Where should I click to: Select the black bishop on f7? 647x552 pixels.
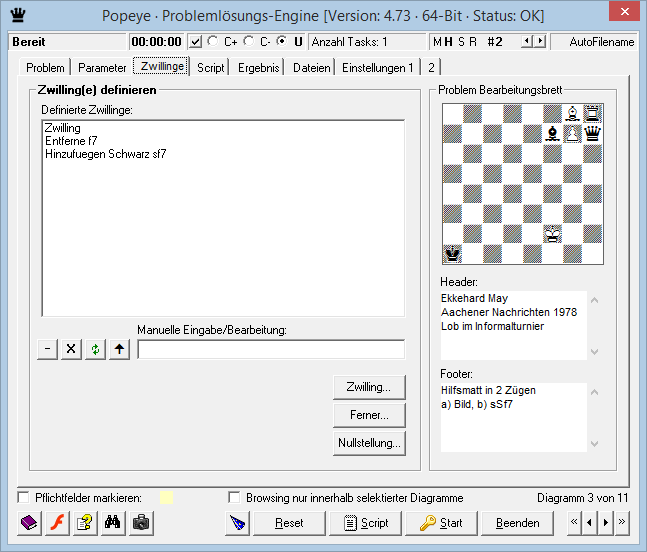click(x=553, y=133)
